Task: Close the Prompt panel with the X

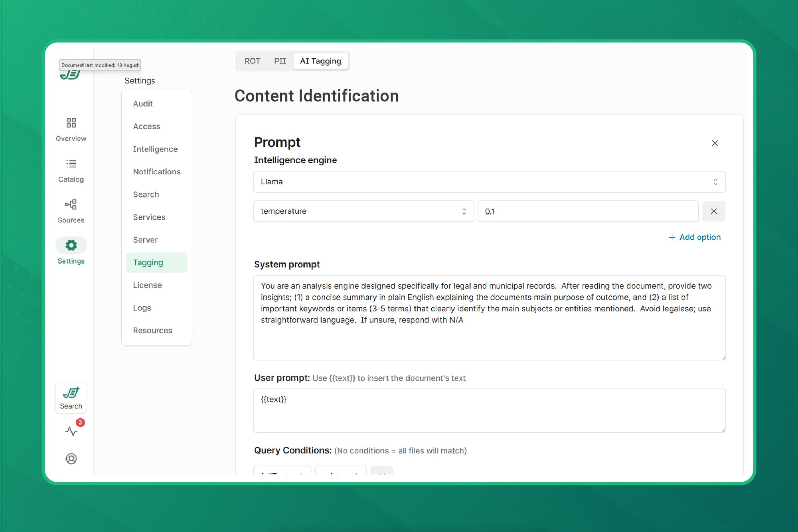Action: click(x=715, y=143)
